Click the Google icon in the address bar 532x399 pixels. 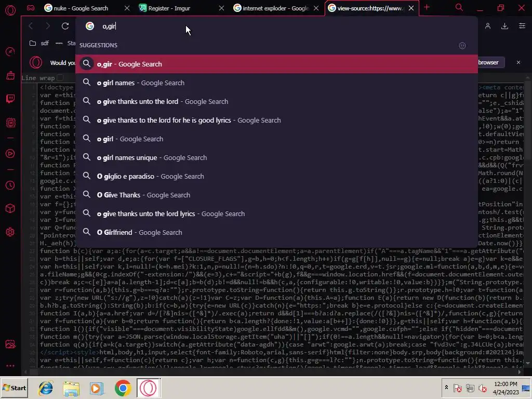[x=89, y=26]
